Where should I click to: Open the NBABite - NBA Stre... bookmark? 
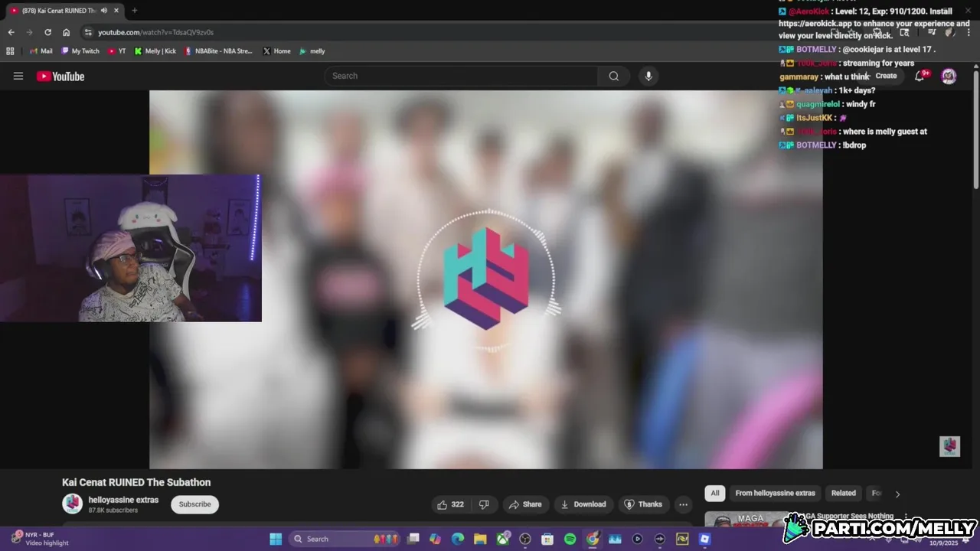218,51
